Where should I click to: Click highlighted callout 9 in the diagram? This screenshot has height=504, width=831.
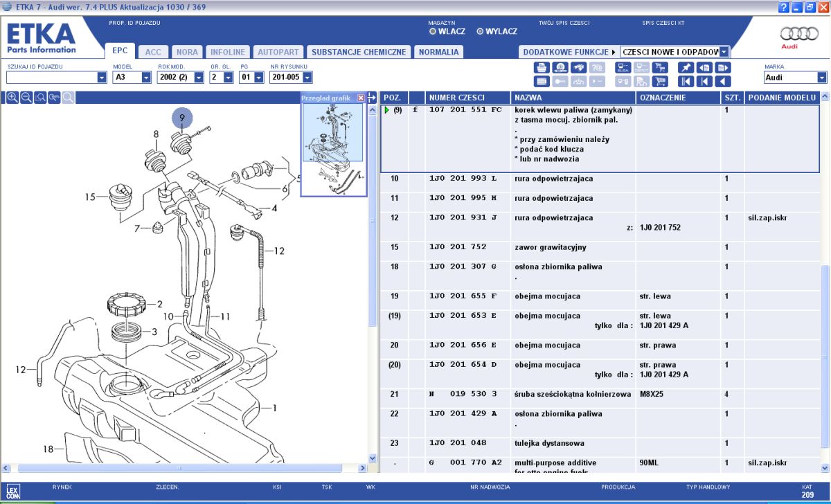point(182,118)
